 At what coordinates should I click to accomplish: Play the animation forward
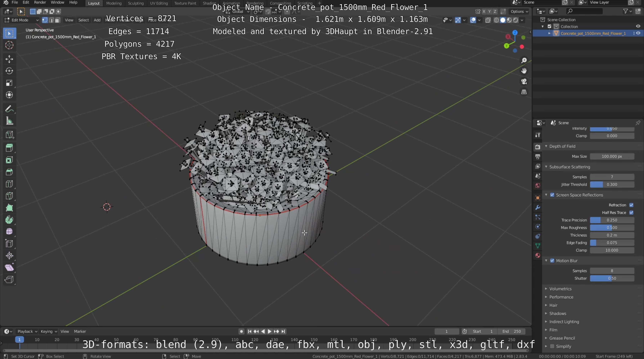(270, 331)
